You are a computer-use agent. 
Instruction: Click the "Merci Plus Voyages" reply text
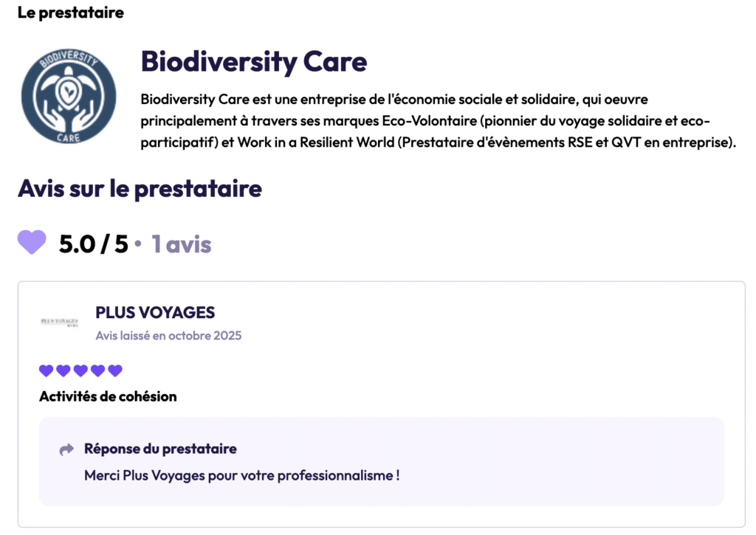click(242, 475)
